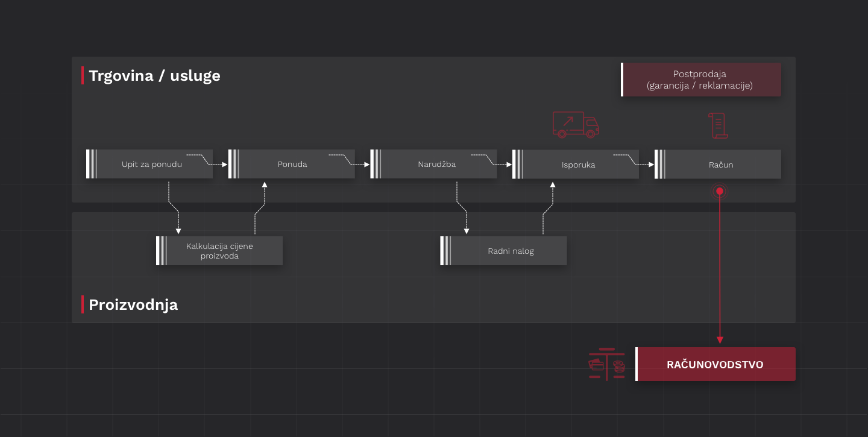The image size is (868, 437).
Task: Click the Trgovina / usluge heading
Action: tap(154, 76)
